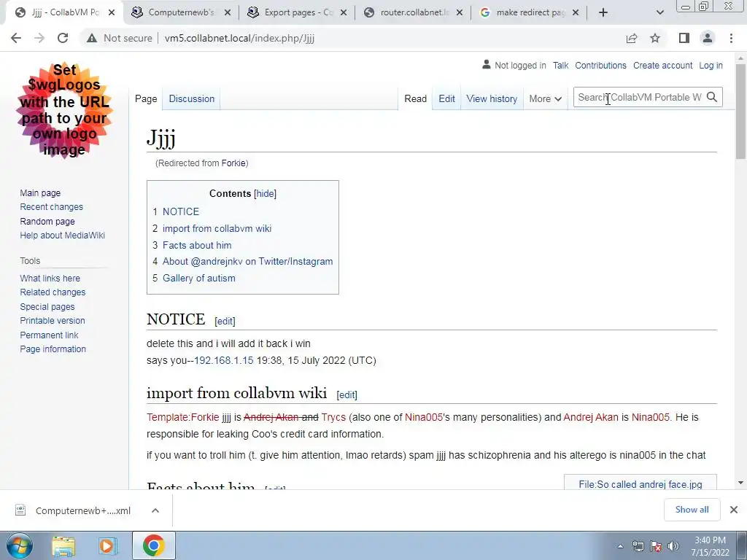Image resolution: width=747 pixels, height=560 pixels.
Task: Open Special pages in sidebar
Action: tap(47, 307)
